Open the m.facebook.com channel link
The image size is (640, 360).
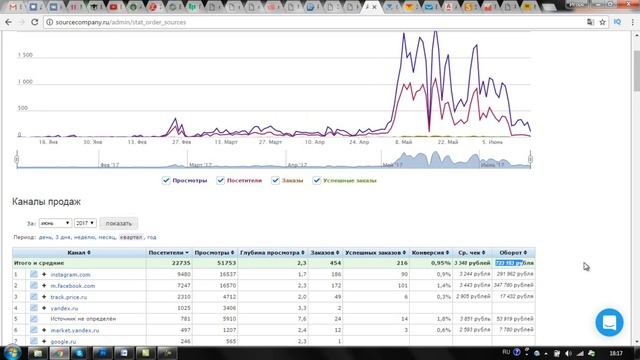click(x=73, y=286)
